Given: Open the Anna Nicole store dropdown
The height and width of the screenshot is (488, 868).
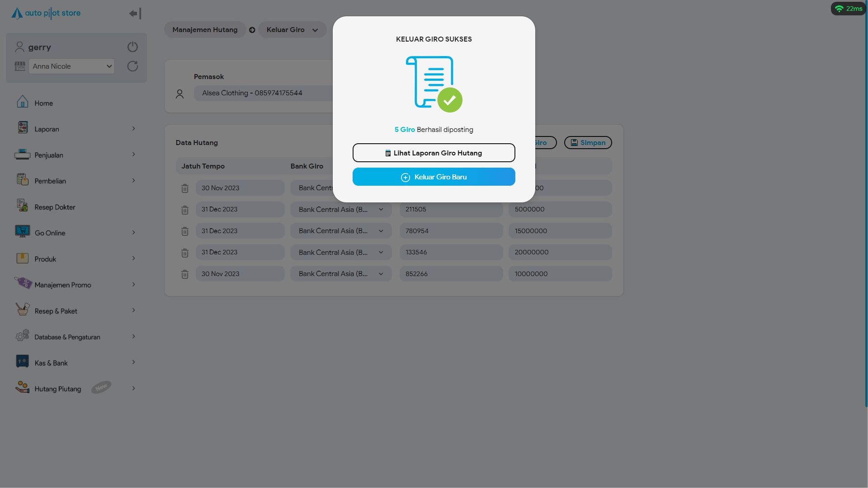Looking at the screenshot, I should (71, 66).
